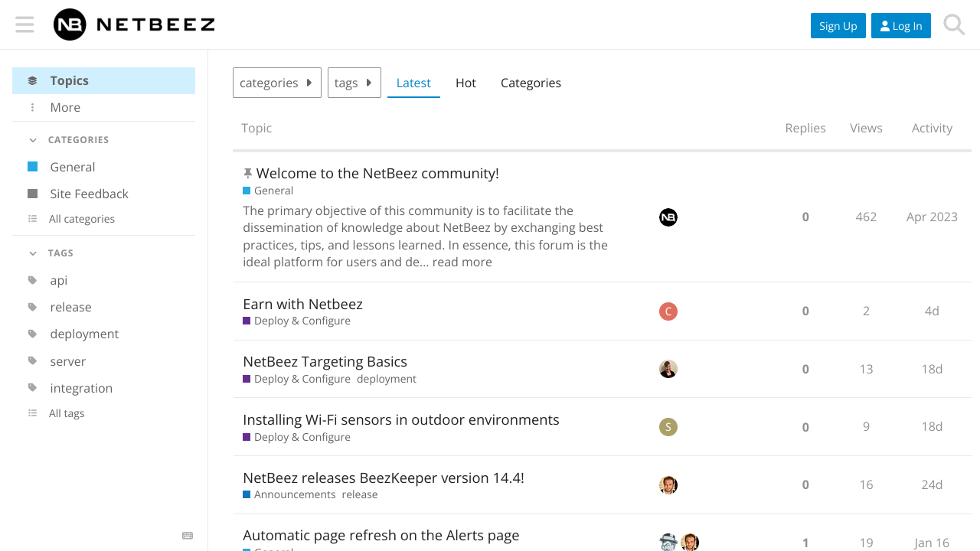Sort by Activity column header

(932, 128)
